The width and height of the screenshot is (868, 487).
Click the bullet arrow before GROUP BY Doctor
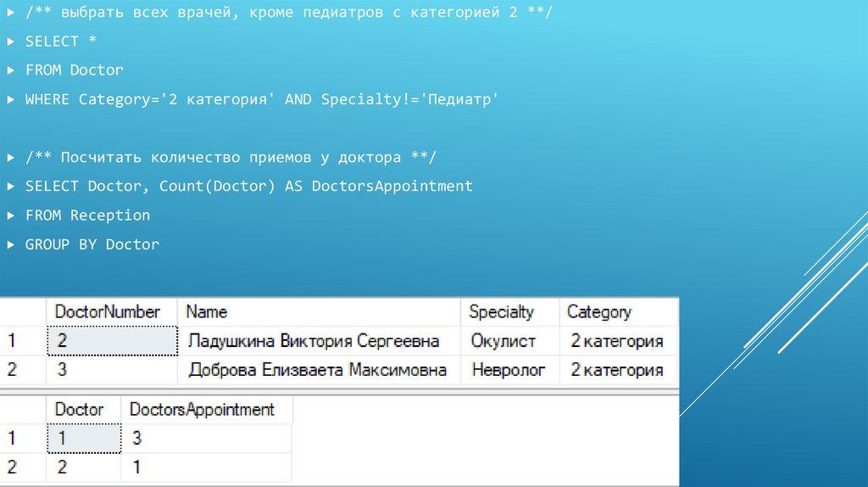point(10,244)
